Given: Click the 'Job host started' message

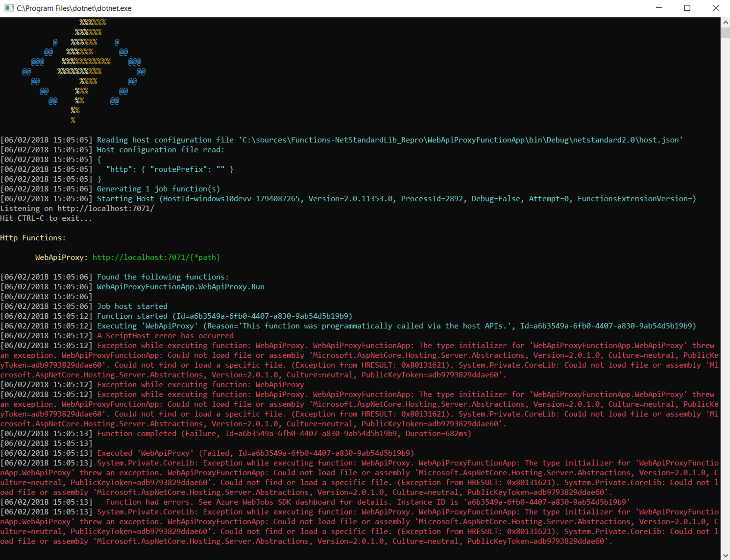Looking at the screenshot, I should click(132, 306).
